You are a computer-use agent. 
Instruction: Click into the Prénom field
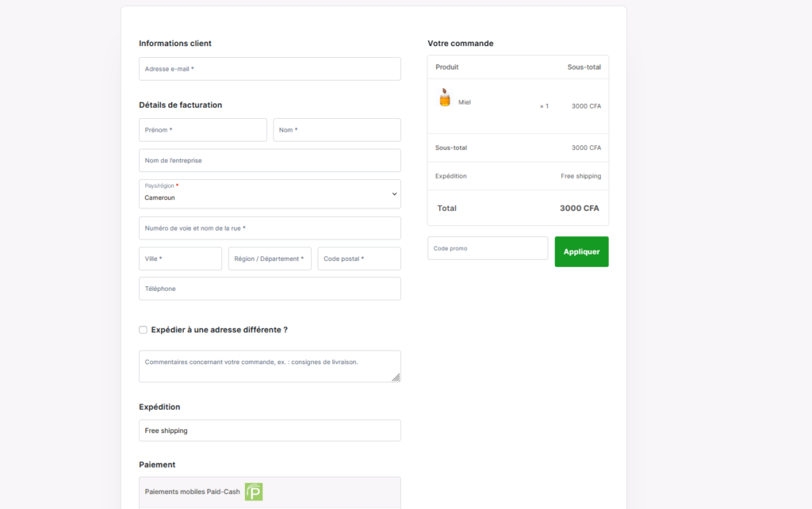click(x=202, y=130)
